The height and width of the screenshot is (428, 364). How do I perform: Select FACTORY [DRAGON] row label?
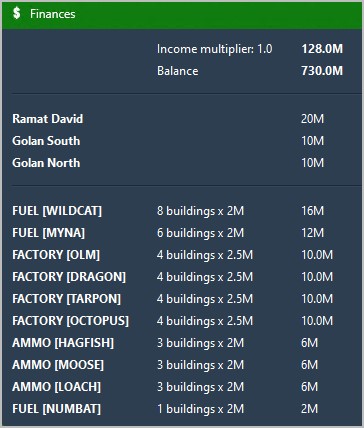[x=69, y=277]
